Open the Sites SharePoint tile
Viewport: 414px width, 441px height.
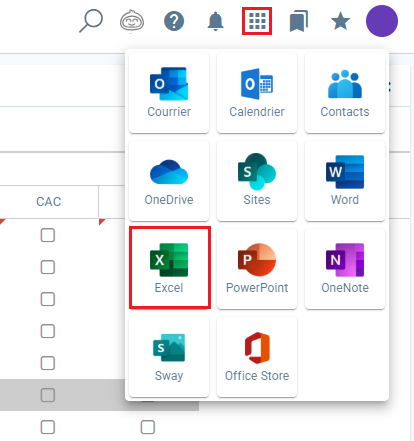[257, 181]
